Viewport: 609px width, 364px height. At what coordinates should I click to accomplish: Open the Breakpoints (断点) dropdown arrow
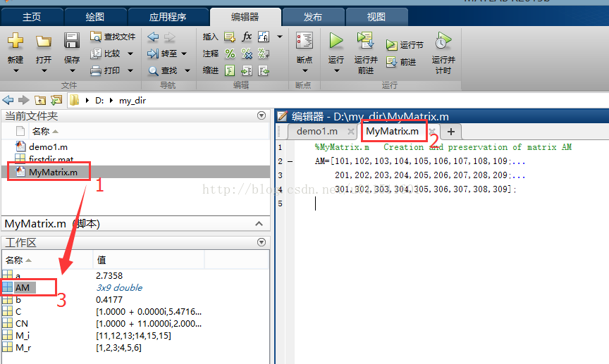[305, 70]
